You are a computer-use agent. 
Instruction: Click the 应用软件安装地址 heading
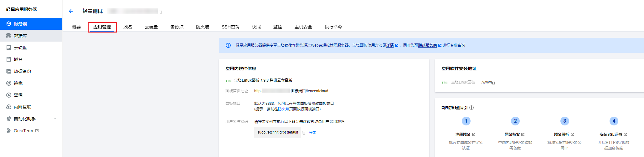tap(459, 68)
